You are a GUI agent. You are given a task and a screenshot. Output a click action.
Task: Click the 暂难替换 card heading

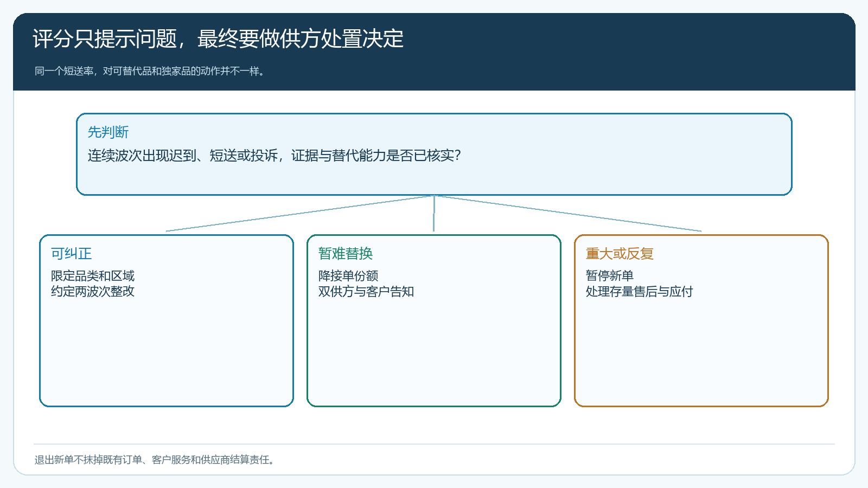click(x=346, y=254)
